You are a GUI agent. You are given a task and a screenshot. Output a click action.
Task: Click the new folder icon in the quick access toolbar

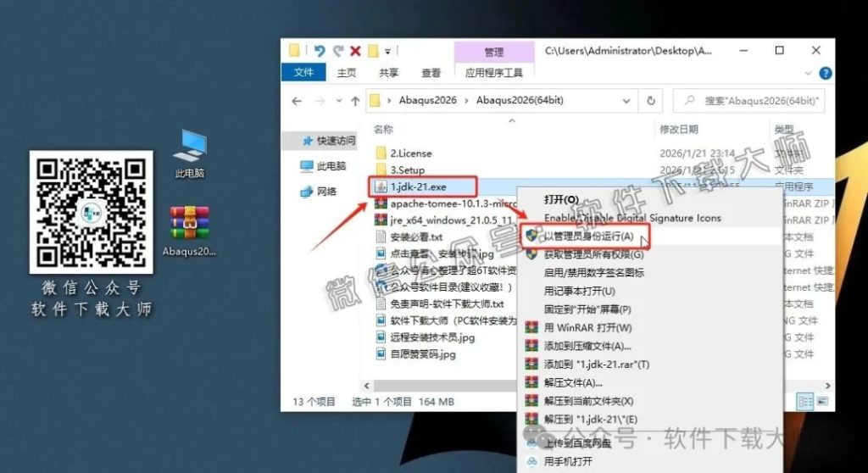tap(374, 51)
